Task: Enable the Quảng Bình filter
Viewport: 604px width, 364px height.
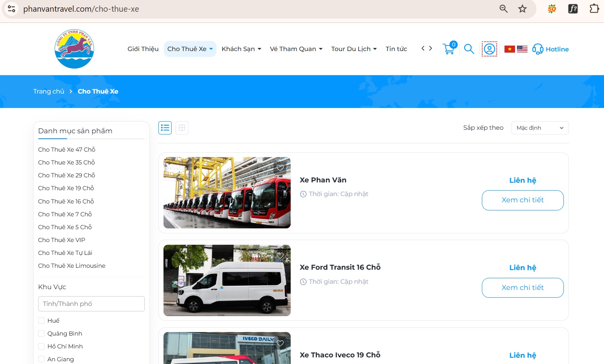Action: click(41, 333)
